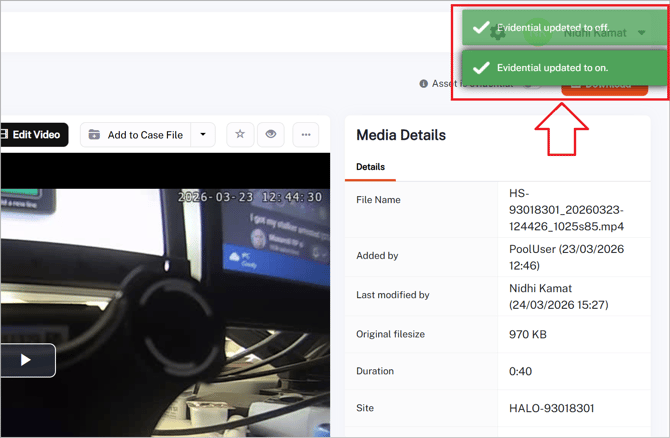Click the Duration label

click(x=375, y=371)
